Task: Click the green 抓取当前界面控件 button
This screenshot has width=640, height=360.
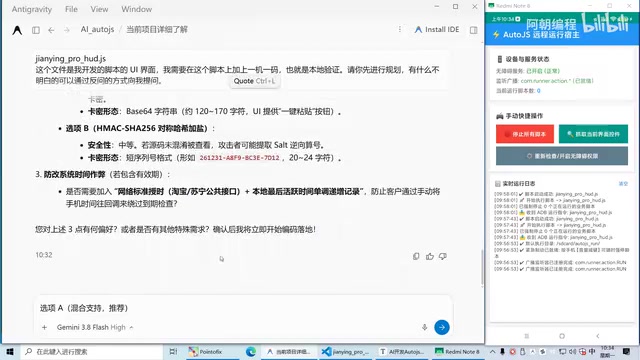Action: click(593, 134)
